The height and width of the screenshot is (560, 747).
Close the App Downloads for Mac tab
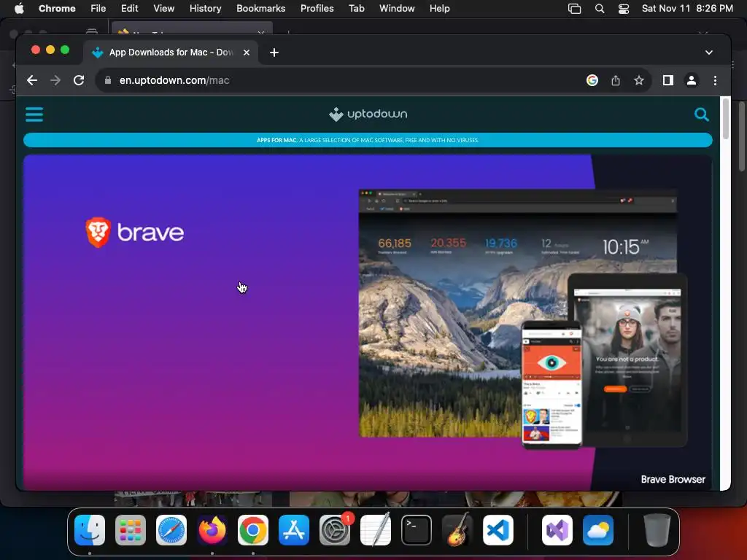click(247, 52)
